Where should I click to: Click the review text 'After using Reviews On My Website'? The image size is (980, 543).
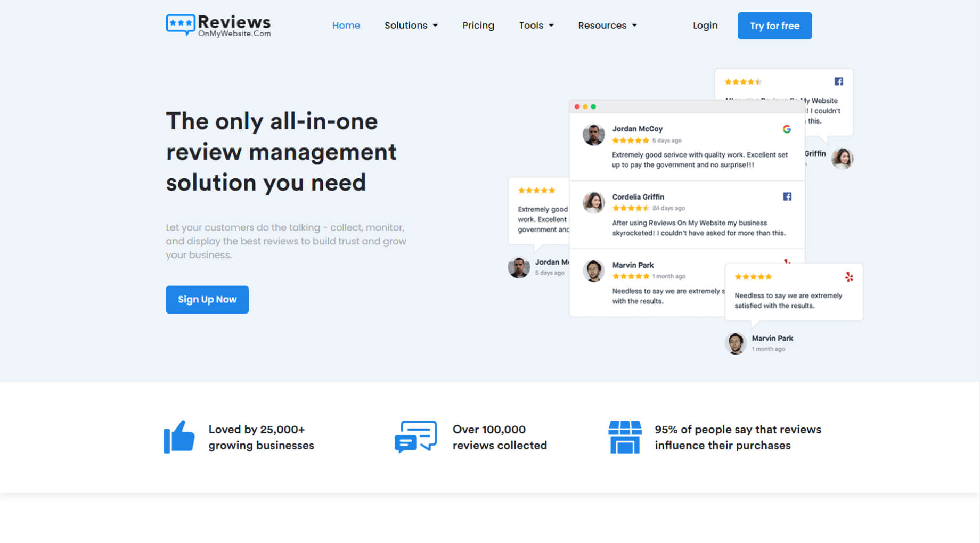(x=699, y=228)
